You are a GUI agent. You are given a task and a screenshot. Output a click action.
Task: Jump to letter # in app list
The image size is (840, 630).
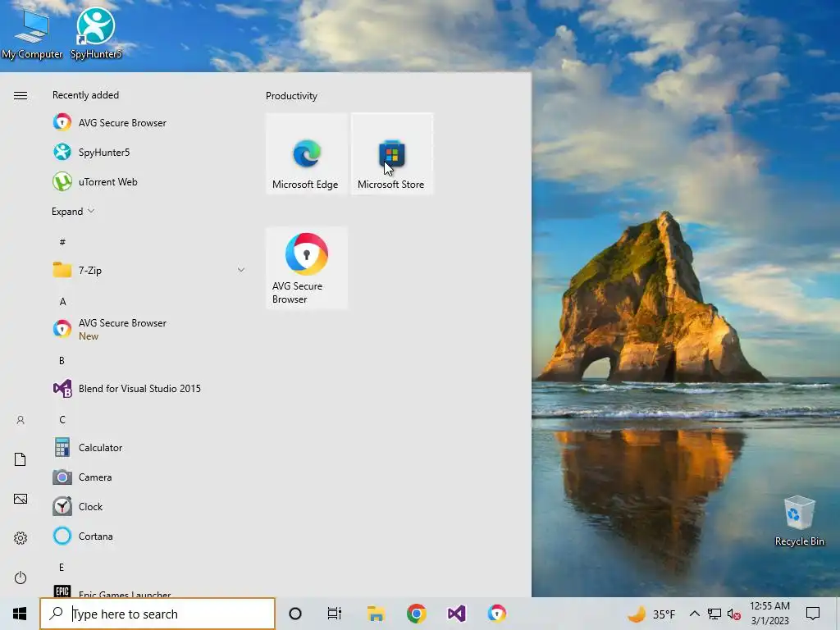(62, 242)
